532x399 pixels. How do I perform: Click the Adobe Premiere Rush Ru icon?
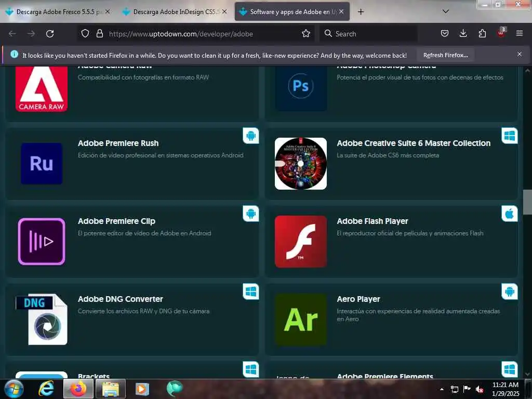pyautogui.click(x=42, y=164)
